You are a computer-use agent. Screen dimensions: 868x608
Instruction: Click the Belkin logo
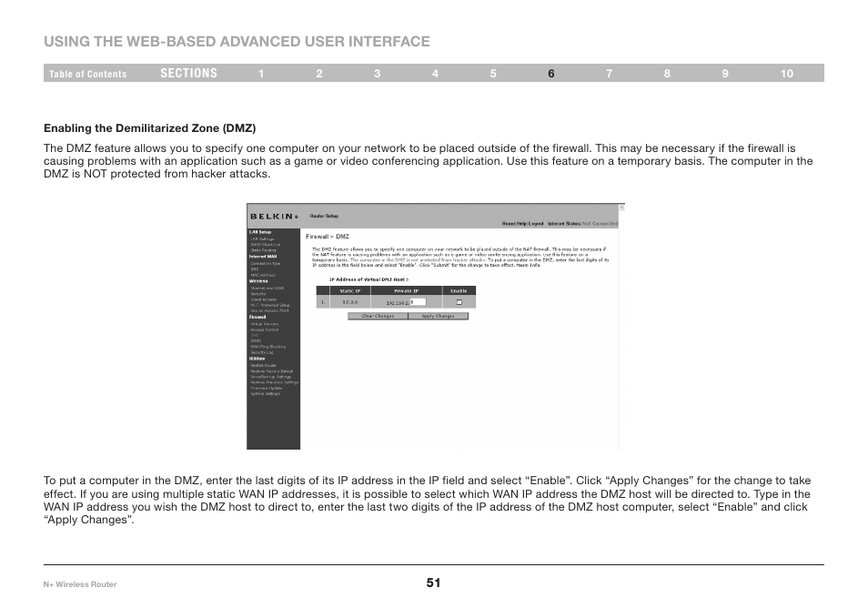coord(274,217)
